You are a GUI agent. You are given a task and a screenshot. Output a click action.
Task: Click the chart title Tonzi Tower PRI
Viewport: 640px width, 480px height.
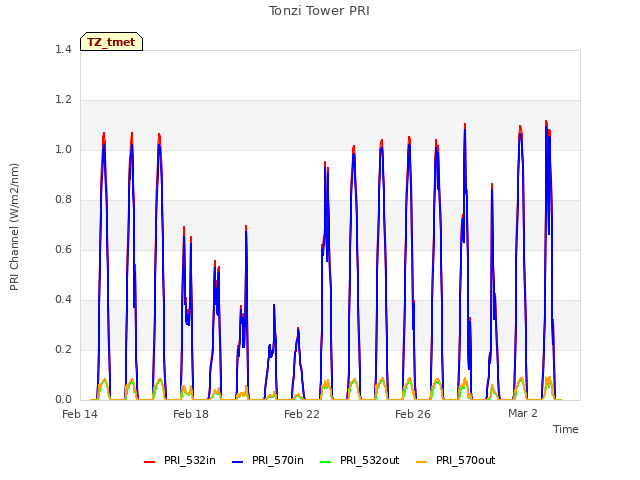tap(319, 11)
